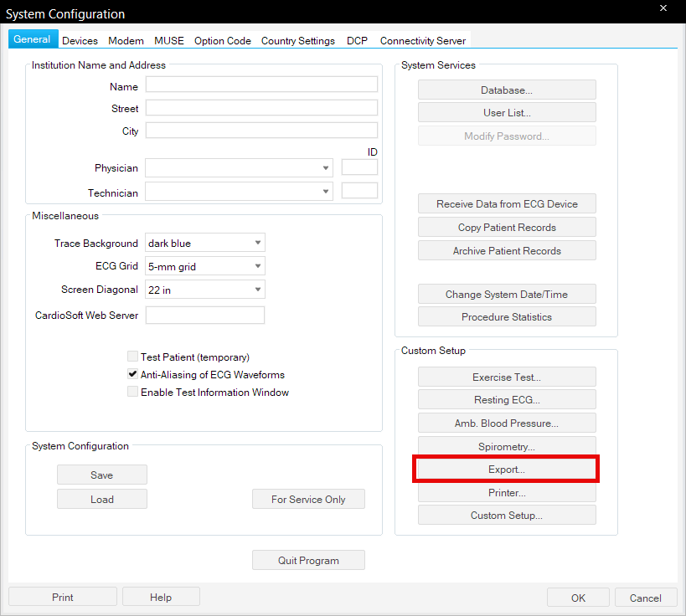Enable Test Patient (temporary) checkbox
Image resolution: width=686 pixels, height=616 pixels.
click(132, 357)
